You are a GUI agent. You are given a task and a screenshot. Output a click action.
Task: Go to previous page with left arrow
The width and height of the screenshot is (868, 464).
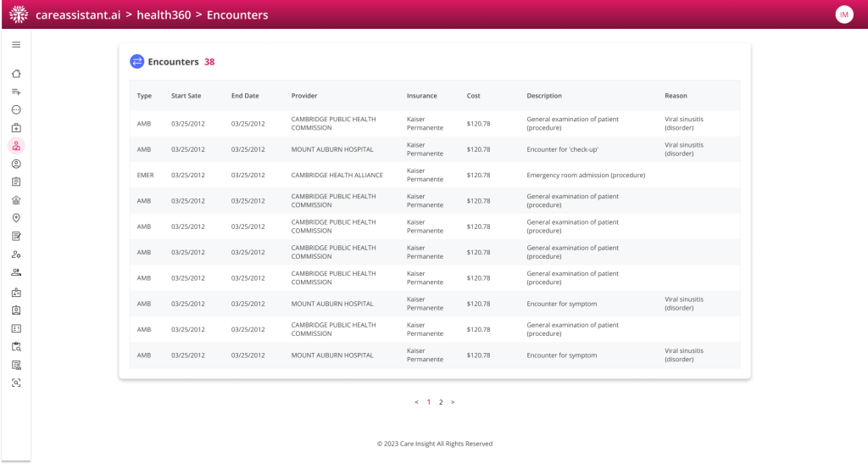tap(416, 402)
